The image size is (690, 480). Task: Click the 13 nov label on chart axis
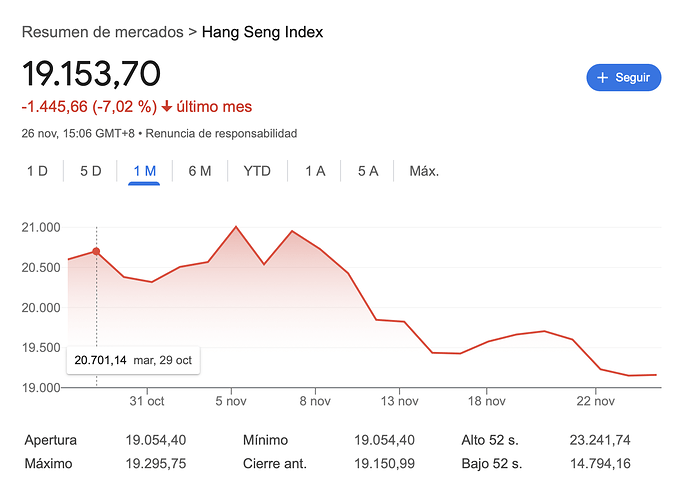[399, 402]
